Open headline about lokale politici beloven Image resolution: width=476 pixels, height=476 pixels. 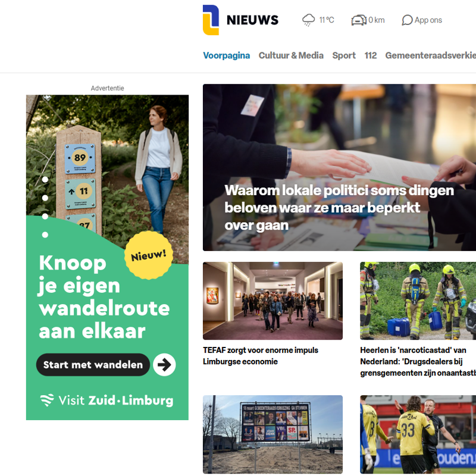[x=339, y=208]
